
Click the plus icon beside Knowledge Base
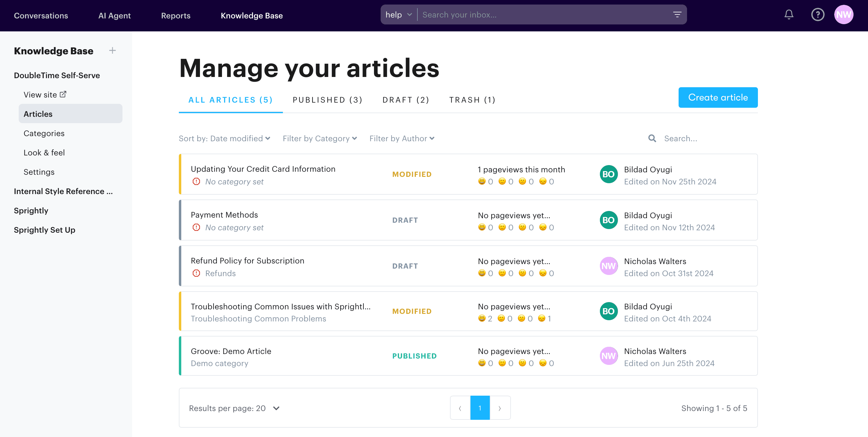tap(112, 51)
